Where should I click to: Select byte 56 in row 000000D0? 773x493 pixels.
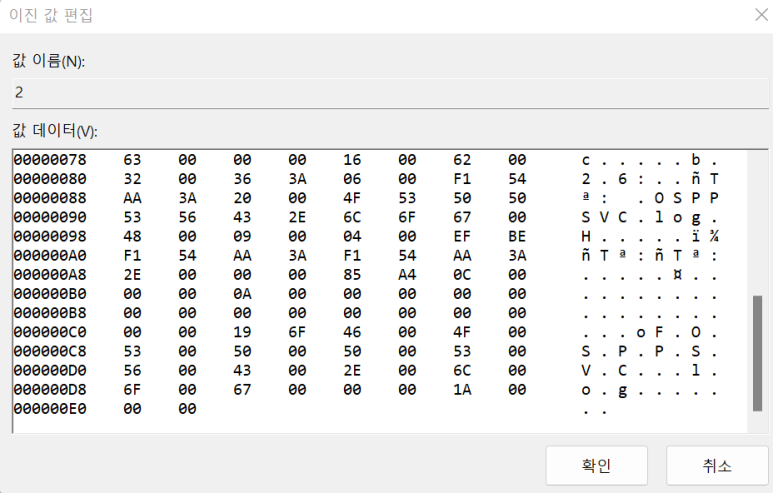[x=132, y=371]
